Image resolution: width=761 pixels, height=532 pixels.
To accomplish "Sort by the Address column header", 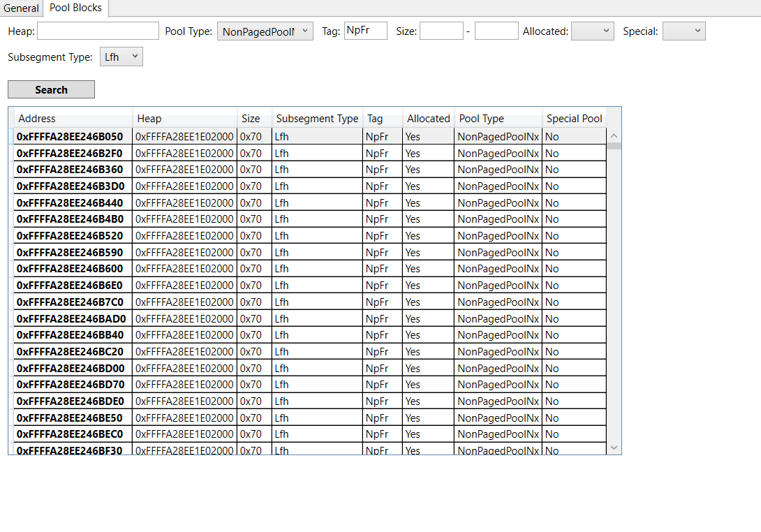I will (x=73, y=119).
